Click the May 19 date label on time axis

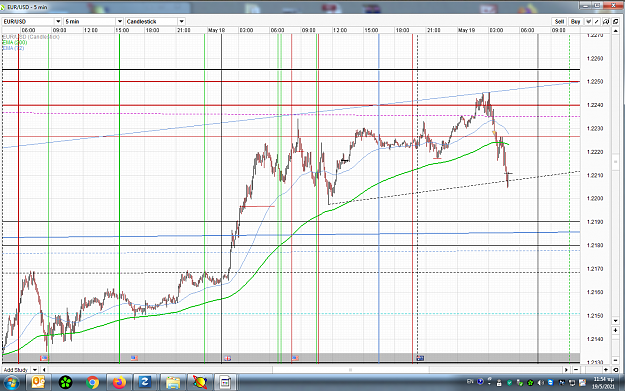[466, 30]
